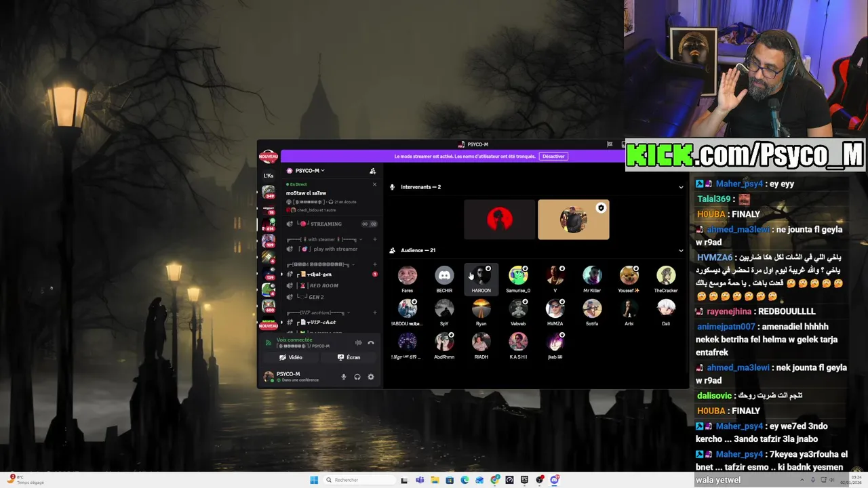Add channel to VIP section category
The image size is (868, 488).
pos(374,312)
